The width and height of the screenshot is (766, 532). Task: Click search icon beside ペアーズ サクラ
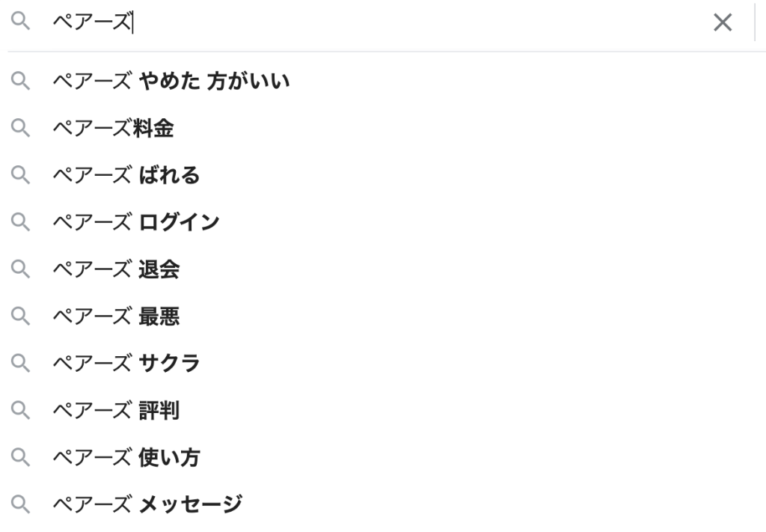21,364
